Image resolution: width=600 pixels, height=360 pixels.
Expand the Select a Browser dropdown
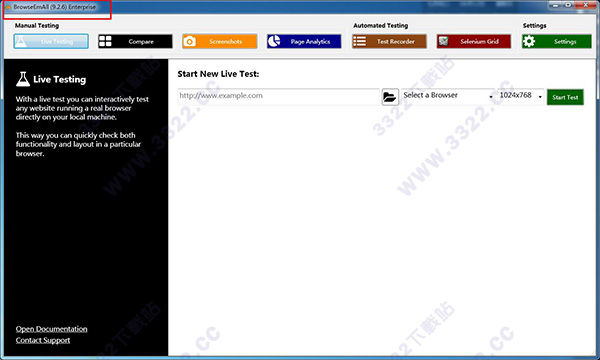pos(448,96)
